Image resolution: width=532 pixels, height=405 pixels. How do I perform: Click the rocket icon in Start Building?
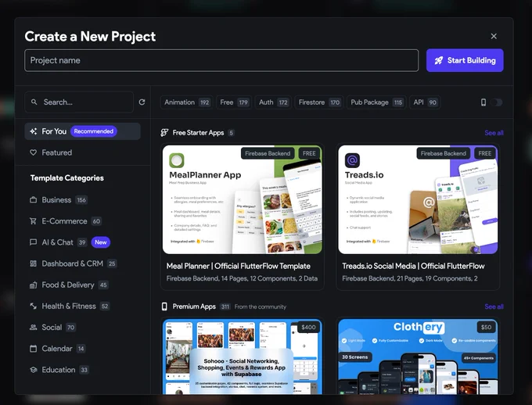click(439, 60)
